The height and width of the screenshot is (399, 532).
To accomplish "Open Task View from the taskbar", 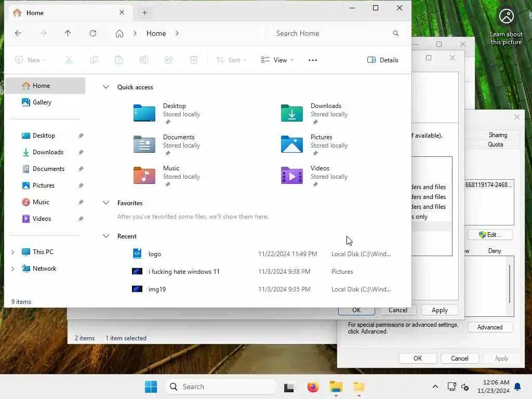I will tap(289, 387).
